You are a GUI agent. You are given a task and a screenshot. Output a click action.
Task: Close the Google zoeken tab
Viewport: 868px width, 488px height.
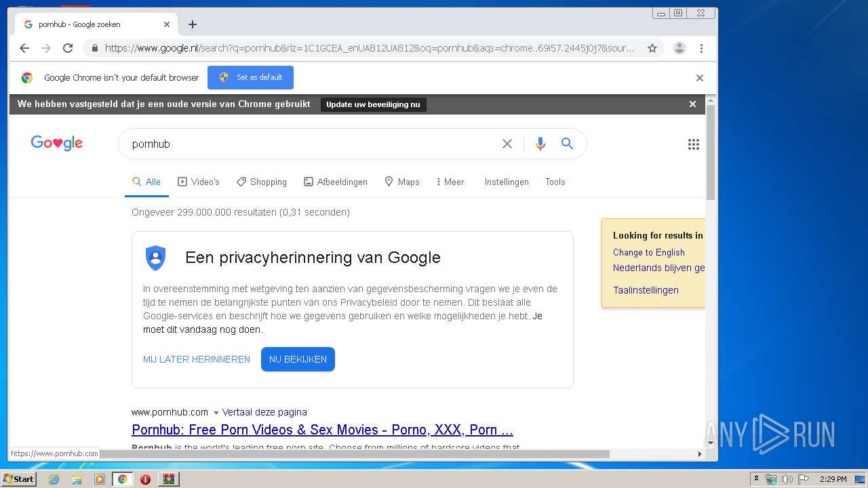167,24
